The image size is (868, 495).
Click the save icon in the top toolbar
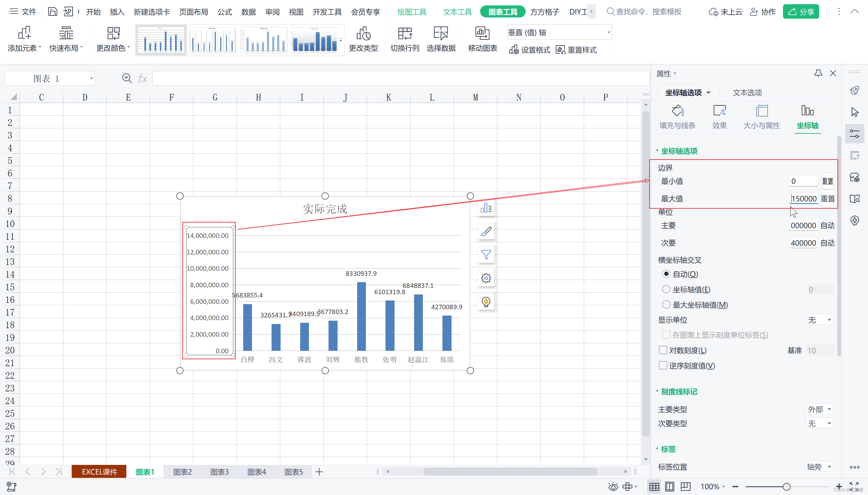coord(52,11)
